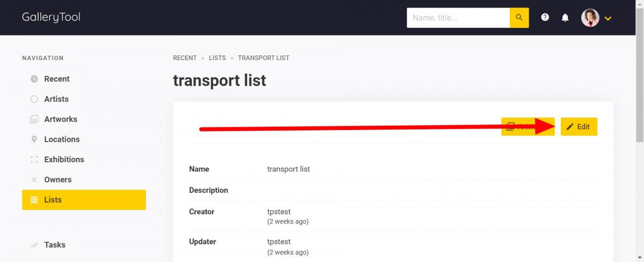Click the search magnifier icon button

click(519, 18)
